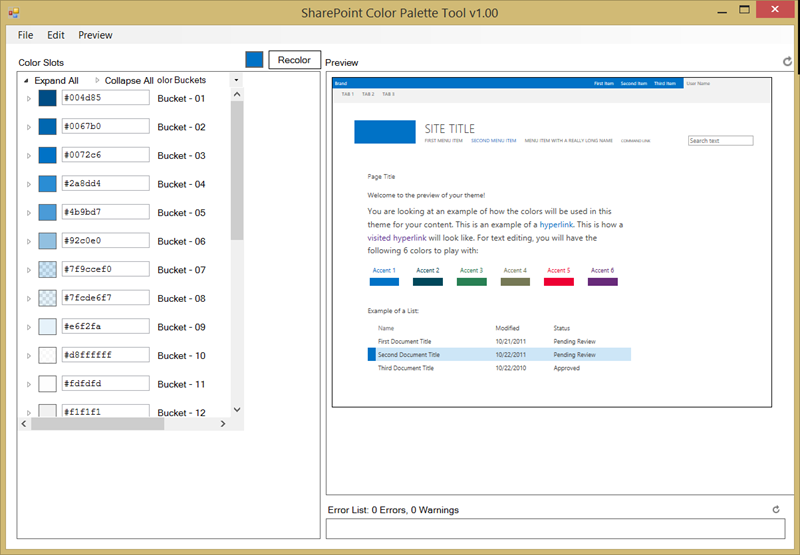This screenshot has height=555, width=800.
Task: Click the #0067b0 color swatch
Action: (x=47, y=127)
